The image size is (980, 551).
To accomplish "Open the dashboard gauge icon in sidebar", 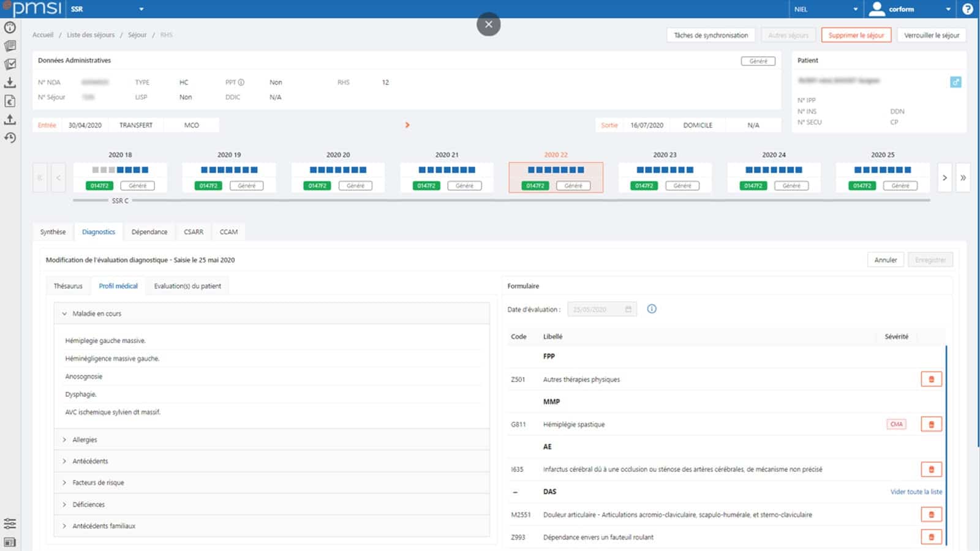I will pos(10,28).
